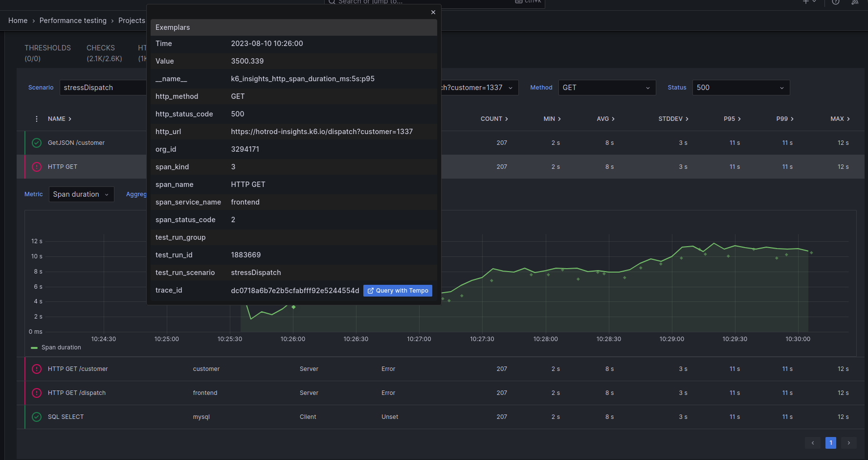This screenshot has height=460, width=868.
Task: Click the green check icon on GetJSON /customer
Action: pyautogui.click(x=36, y=142)
